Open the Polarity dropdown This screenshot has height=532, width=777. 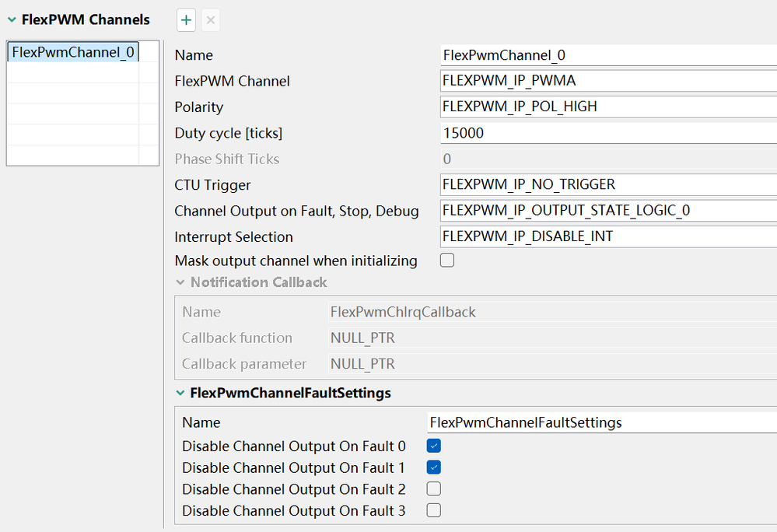click(608, 107)
